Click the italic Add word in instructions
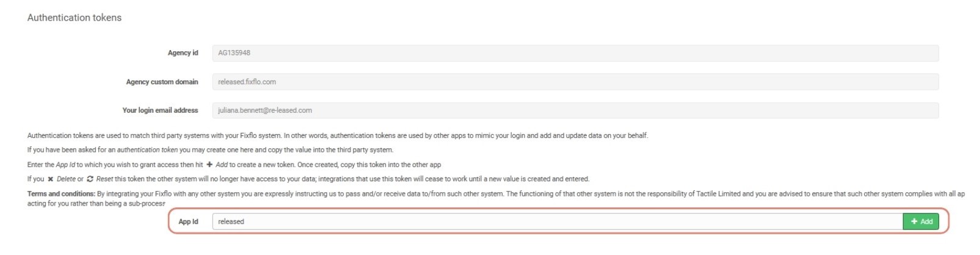This screenshot has height=255, width=980. coord(222,165)
